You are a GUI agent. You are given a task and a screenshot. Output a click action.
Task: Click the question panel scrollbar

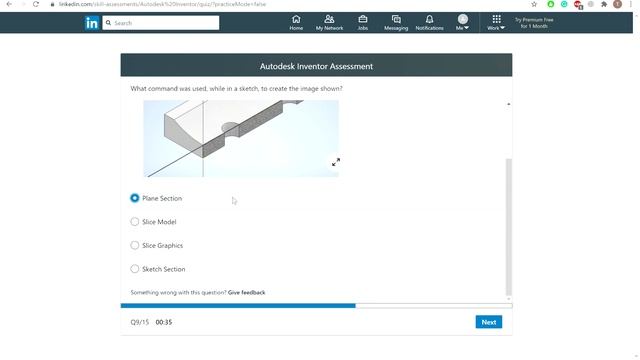509,227
